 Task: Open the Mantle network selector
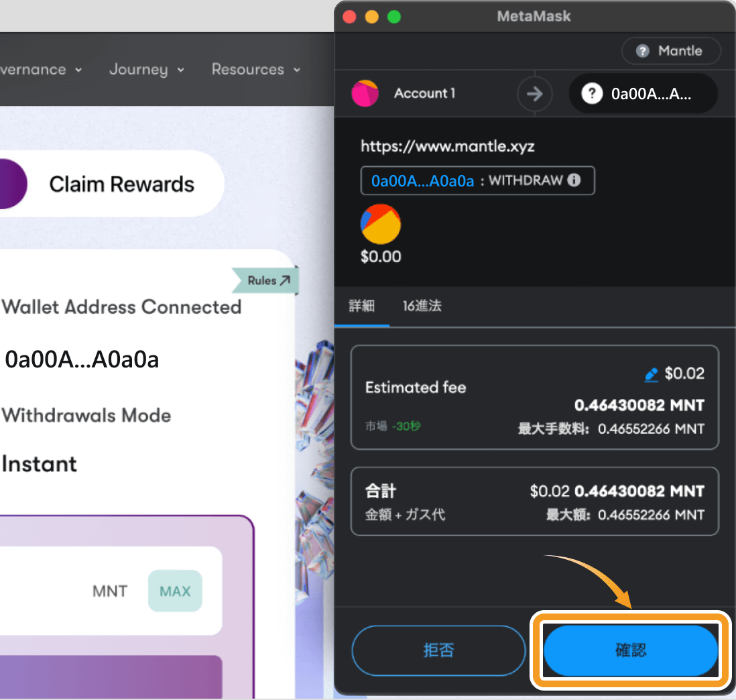(671, 51)
